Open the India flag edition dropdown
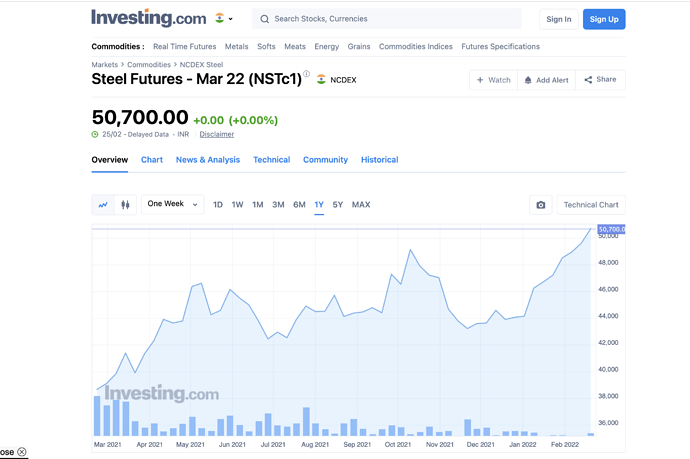The height and width of the screenshot is (459, 690). pos(224,19)
